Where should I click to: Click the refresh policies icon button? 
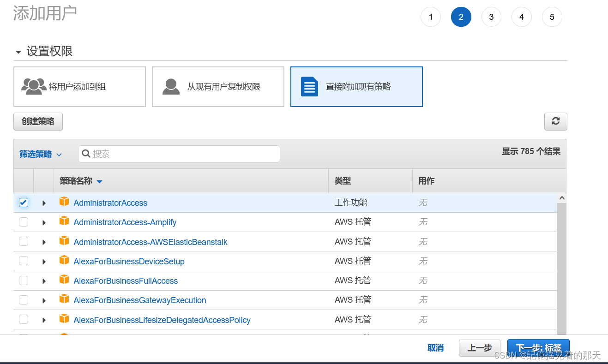(x=555, y=121)
